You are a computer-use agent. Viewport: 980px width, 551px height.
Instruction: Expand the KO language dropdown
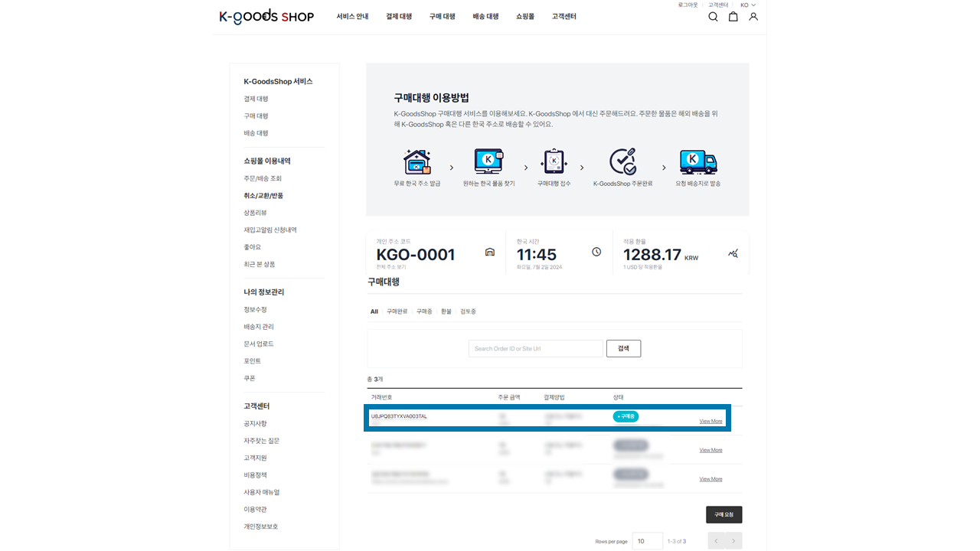click(x=747, y=5)
